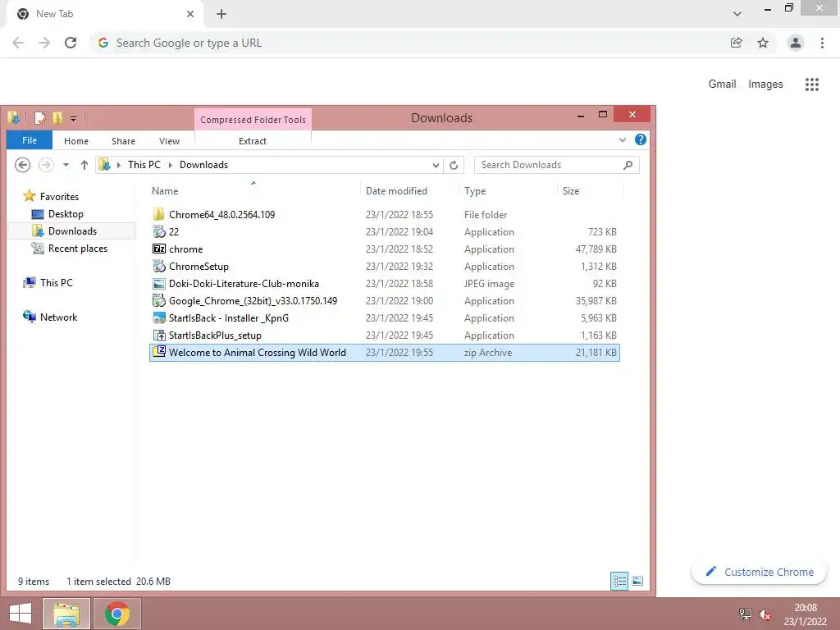This screenshot has width=840, height=630.
Task: Open Gmail link
Action: tap(722, 84)
